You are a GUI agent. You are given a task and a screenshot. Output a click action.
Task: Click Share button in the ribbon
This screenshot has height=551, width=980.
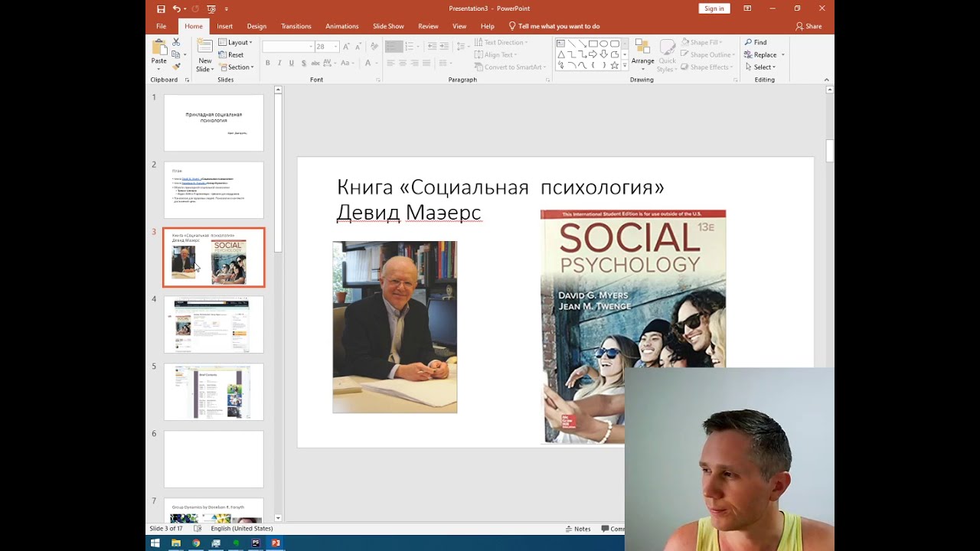point(808,26)
